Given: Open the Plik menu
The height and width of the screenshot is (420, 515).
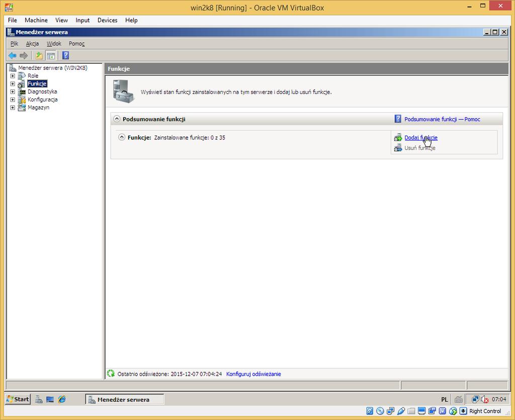Looking at the screenshot, I should point(14,44).
